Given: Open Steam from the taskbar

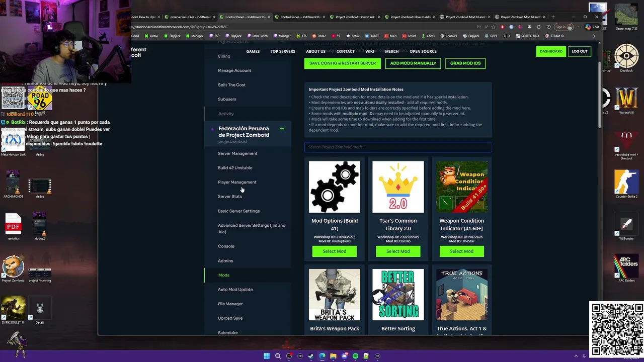Looking at the screenshot, I should point(311,356).
